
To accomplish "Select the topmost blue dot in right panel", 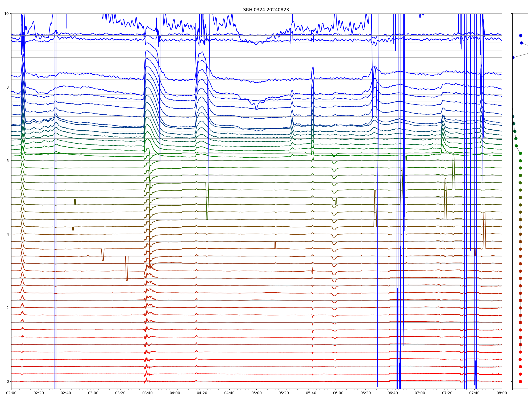I will pos(521,35).
